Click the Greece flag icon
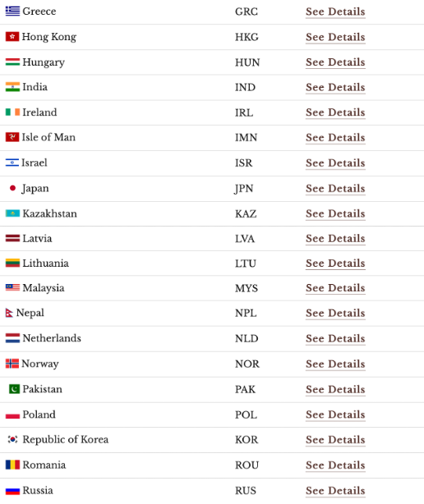This screenshot has height=504, width=424. click(12, 11)
